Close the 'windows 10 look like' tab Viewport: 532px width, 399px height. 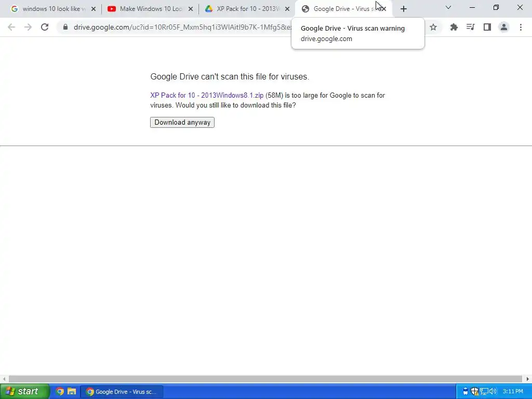[94, 9]
